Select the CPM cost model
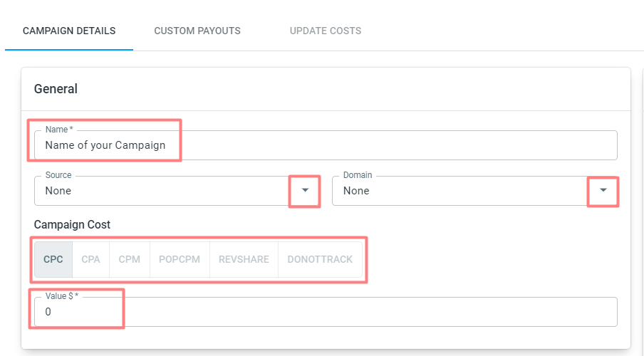Viewport: 644px width, 356px height. 130,259
